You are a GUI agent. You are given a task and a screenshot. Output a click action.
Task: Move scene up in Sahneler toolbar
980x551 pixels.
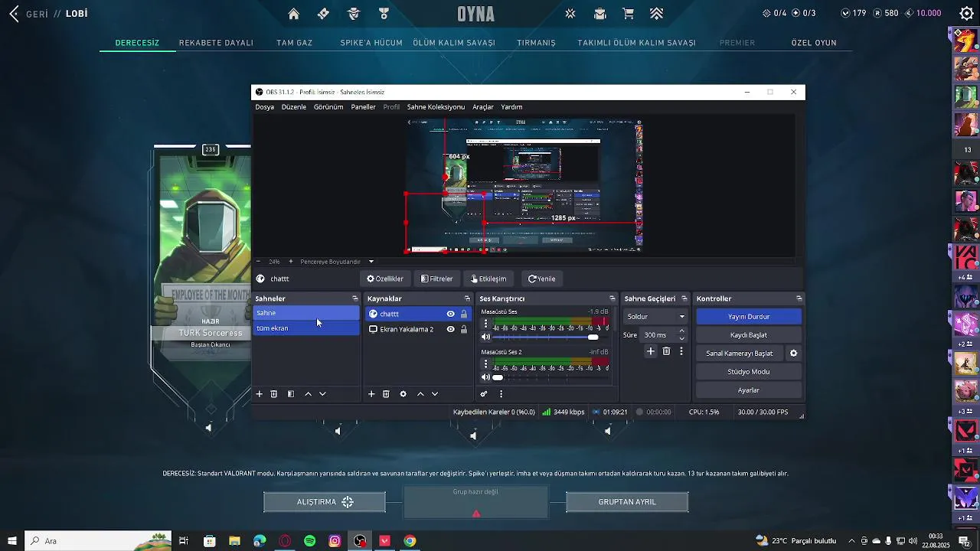309,394
